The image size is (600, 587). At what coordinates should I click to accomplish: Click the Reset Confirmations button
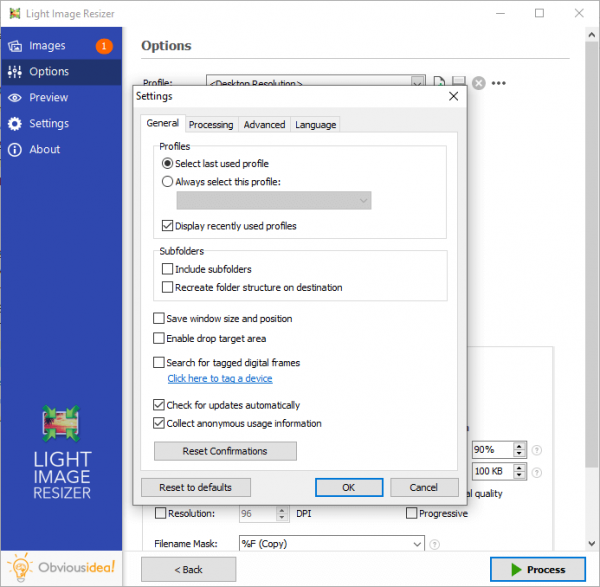(225, 451)
